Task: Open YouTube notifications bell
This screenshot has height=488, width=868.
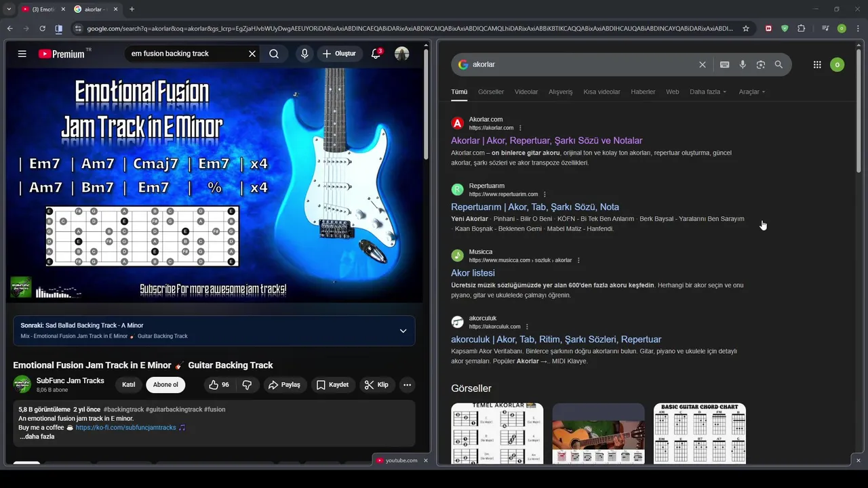Action: 376,54
